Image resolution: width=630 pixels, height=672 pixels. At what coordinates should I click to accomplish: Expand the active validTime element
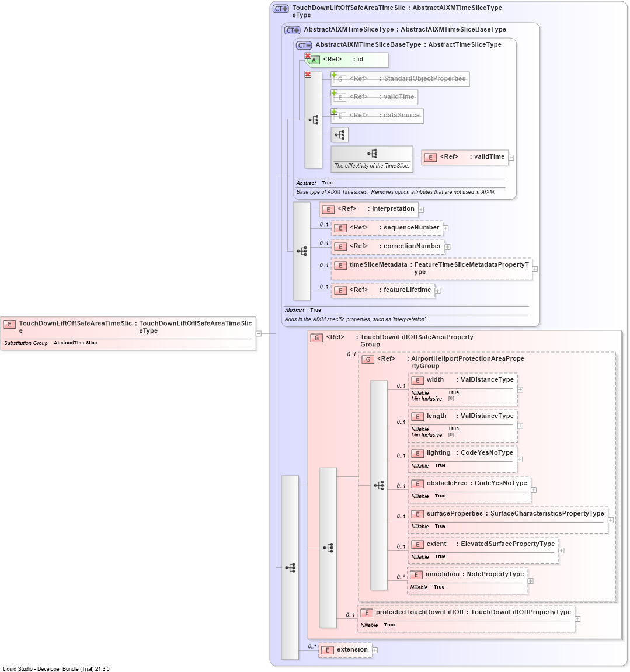(x=511, y=158)
